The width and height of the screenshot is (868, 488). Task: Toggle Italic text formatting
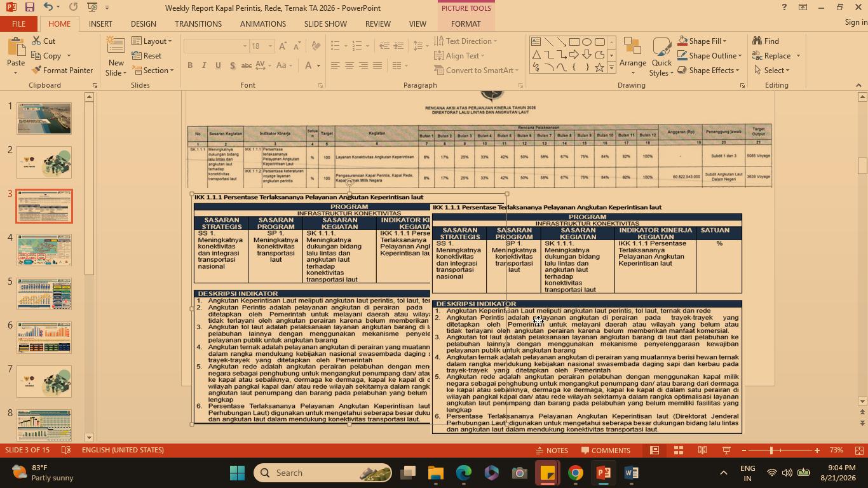click(204, 65)
